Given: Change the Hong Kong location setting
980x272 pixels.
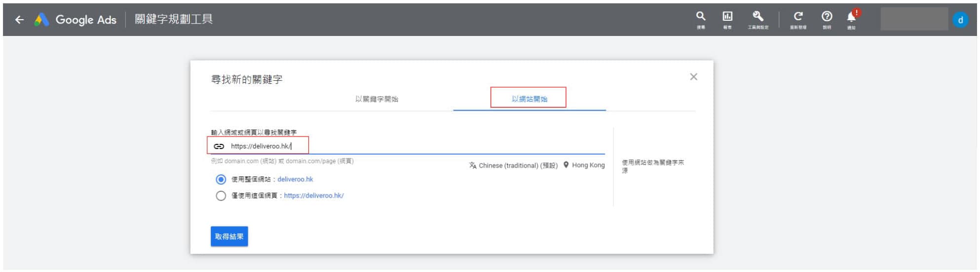Looking at the screenshot, I should pyautogui.click(x=584, y=165).
